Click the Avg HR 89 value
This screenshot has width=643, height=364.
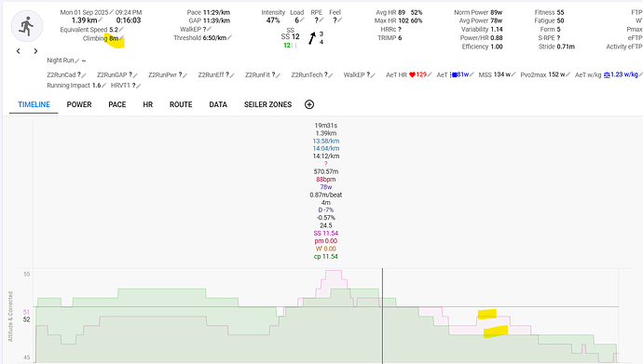[x=402, y=12]
